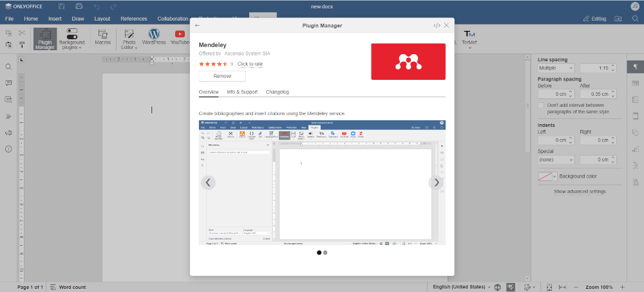Paste from clipboard with paste icon

pyautogui.click(x=8, y=45)
